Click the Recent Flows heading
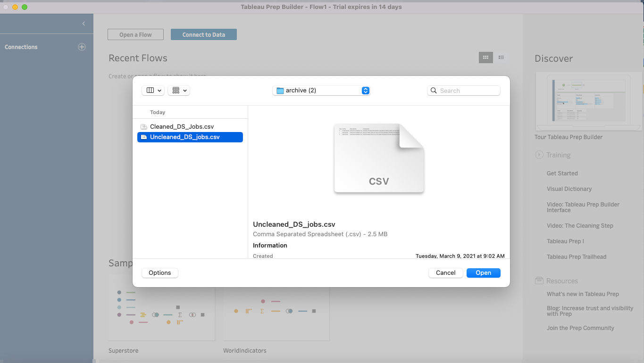 (x=138, y=58)
